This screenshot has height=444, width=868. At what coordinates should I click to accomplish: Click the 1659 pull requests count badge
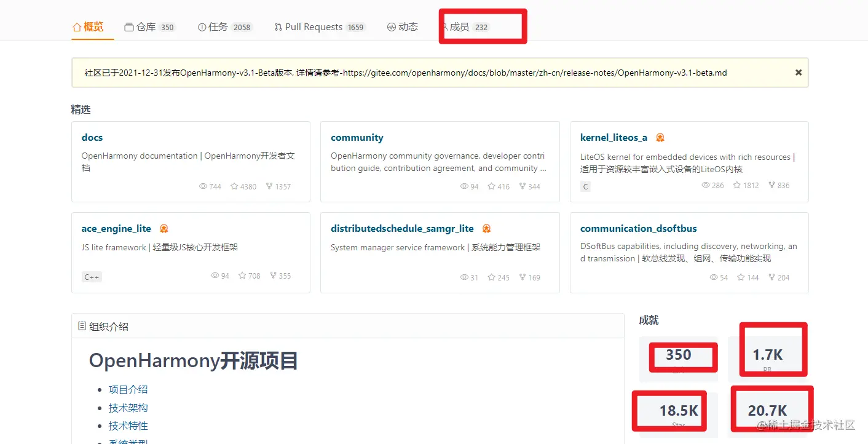tap(355, 27)
